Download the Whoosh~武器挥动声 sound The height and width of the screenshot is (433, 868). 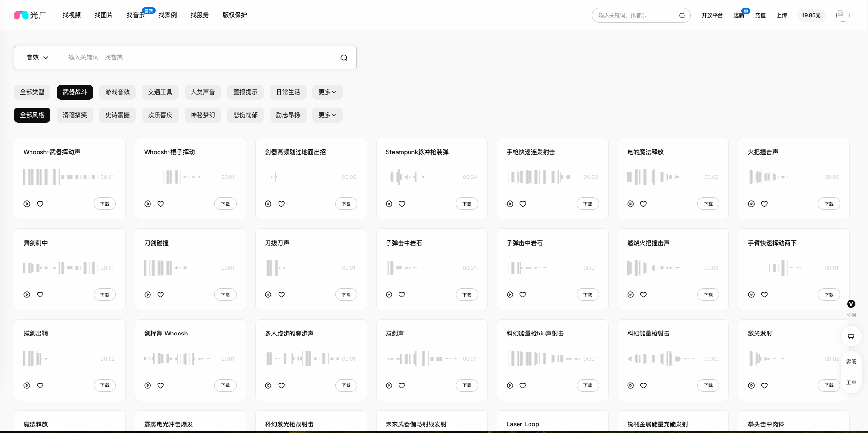click(105, 204)
